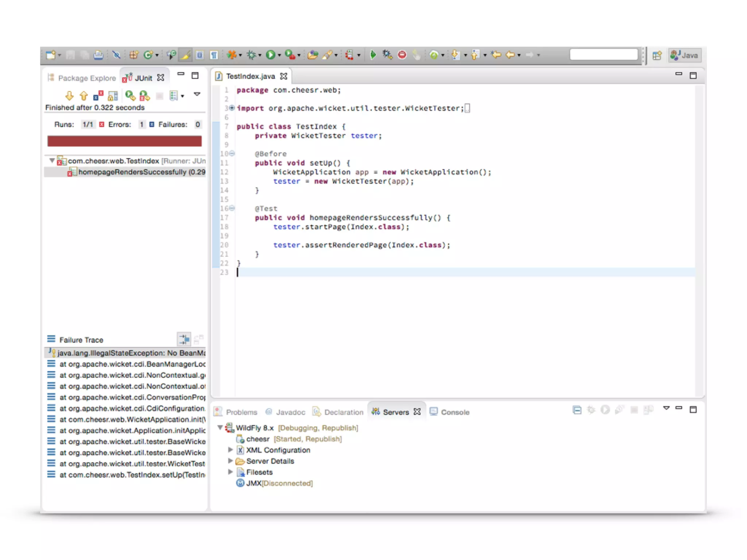Open the Console tab
The height and width of the screenshot is (560, 747).
coord(454,412)
